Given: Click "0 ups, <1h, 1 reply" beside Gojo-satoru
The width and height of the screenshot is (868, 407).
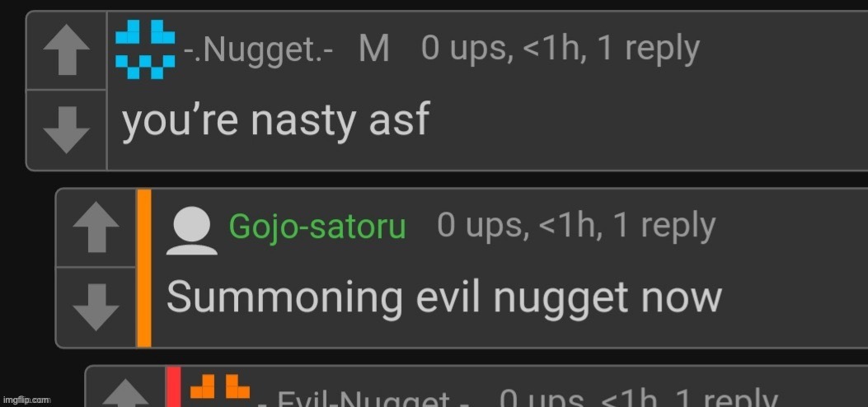Looking at the screenshot, I should click(x=576, y=227).
